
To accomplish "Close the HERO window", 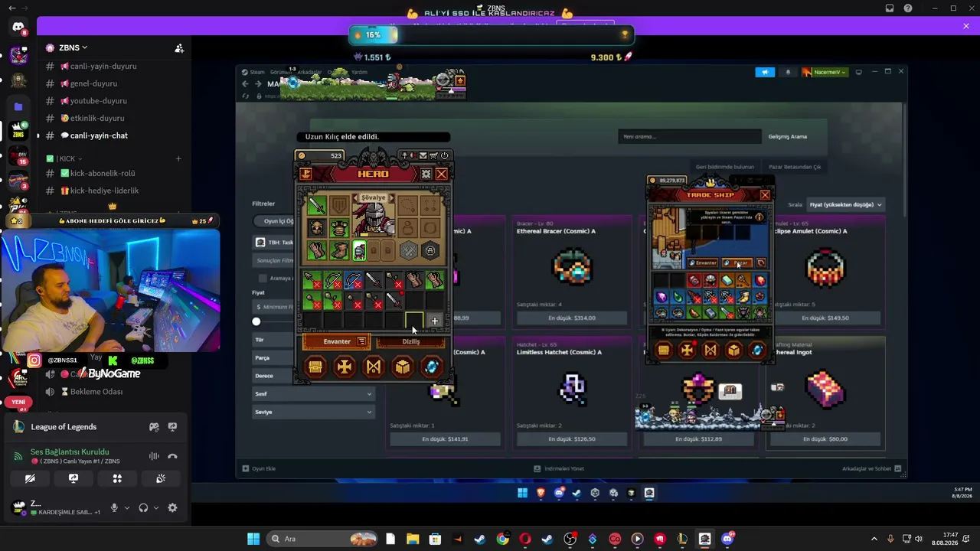I will (x=442, y=174).
